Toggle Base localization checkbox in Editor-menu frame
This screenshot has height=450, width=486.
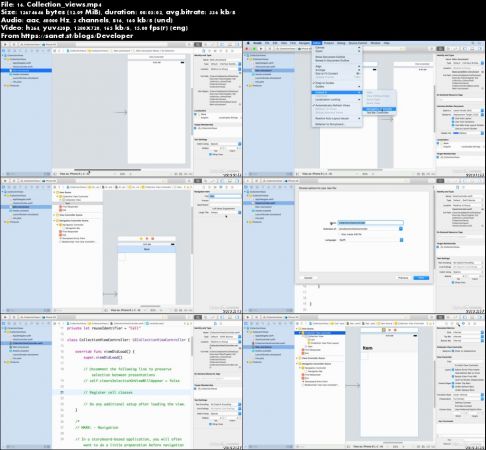(438, 143)
